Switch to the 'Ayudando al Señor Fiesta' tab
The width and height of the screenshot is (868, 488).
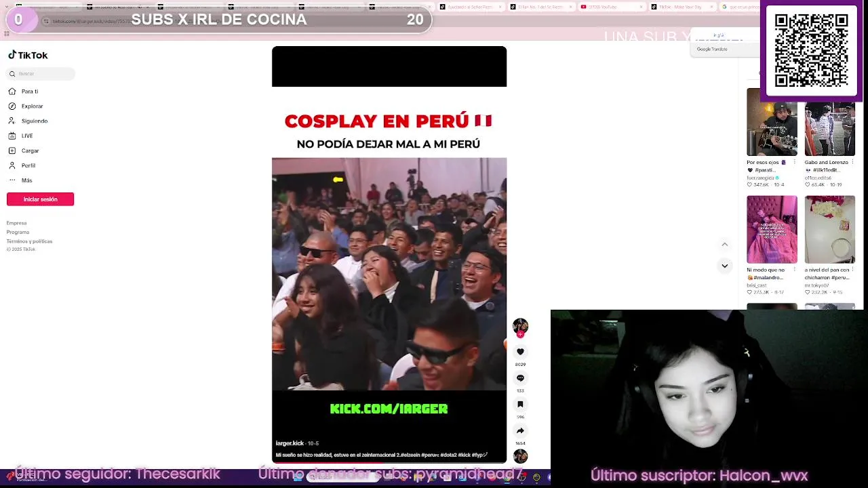tap(471, 7)
